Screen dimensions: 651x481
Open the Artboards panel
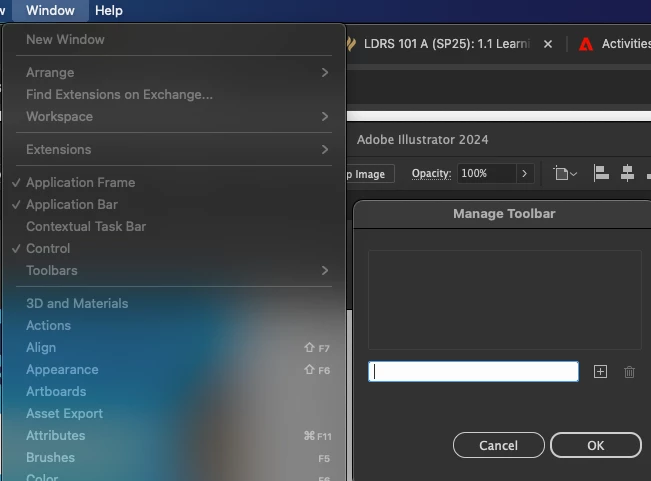[174, 391]
